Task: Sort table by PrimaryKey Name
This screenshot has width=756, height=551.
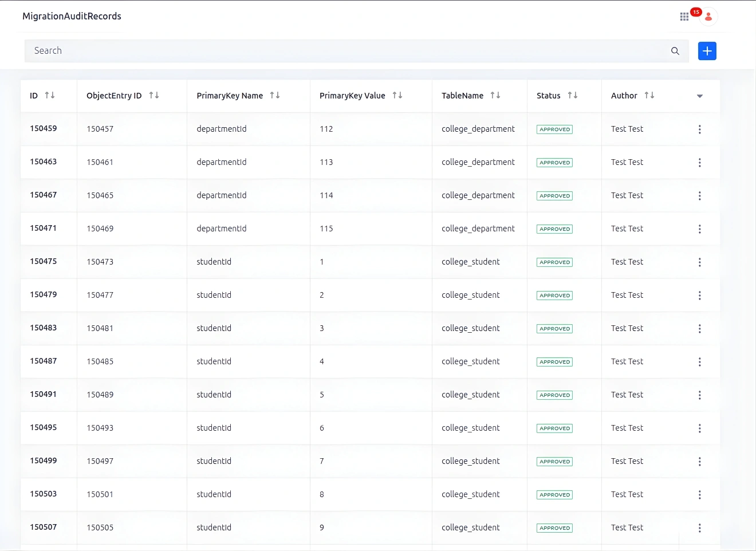Action: tap(275, 96)
